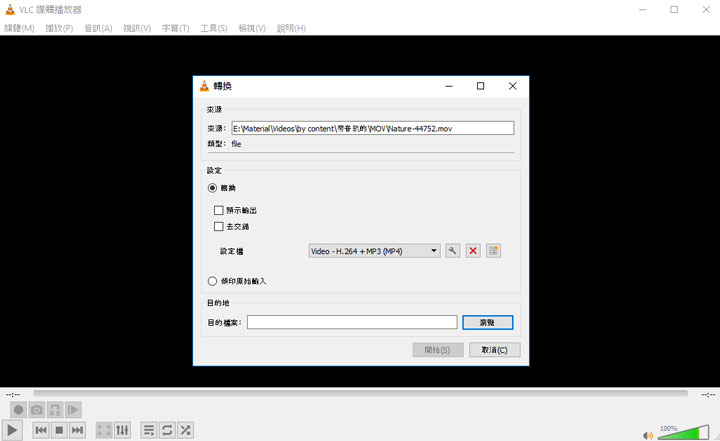
Task: Open the 說明(H) menu
Action: (x=291, y=28)
